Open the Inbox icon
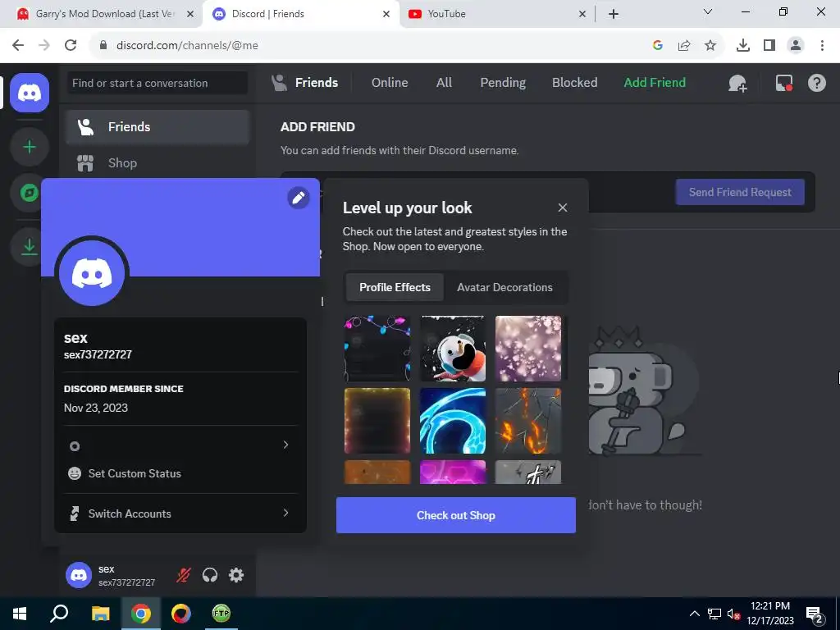Screen dimensions: 840x630 tap(783, 83)
